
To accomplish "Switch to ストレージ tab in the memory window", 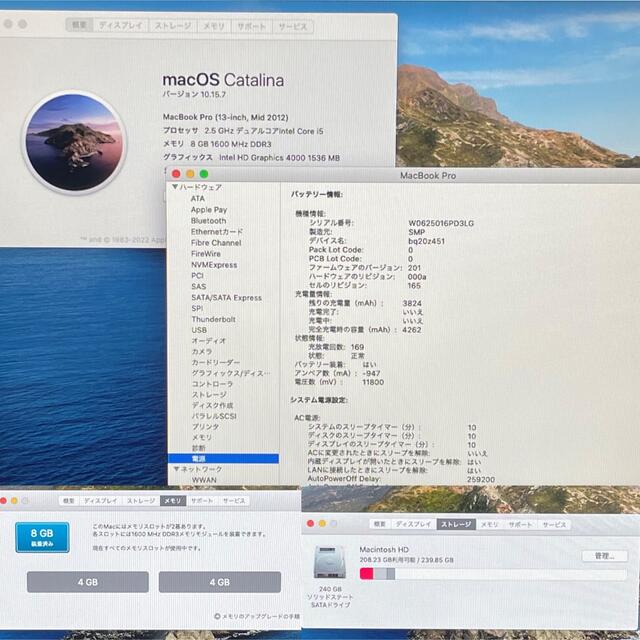I will (141, 501).
